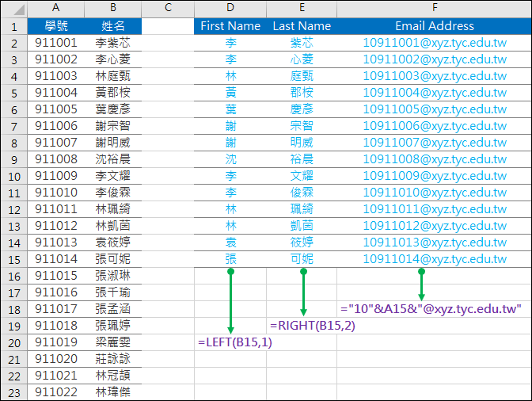Select the name cell 林凱茵
This screenshot has width=532, height=401.
click(113, 226)
